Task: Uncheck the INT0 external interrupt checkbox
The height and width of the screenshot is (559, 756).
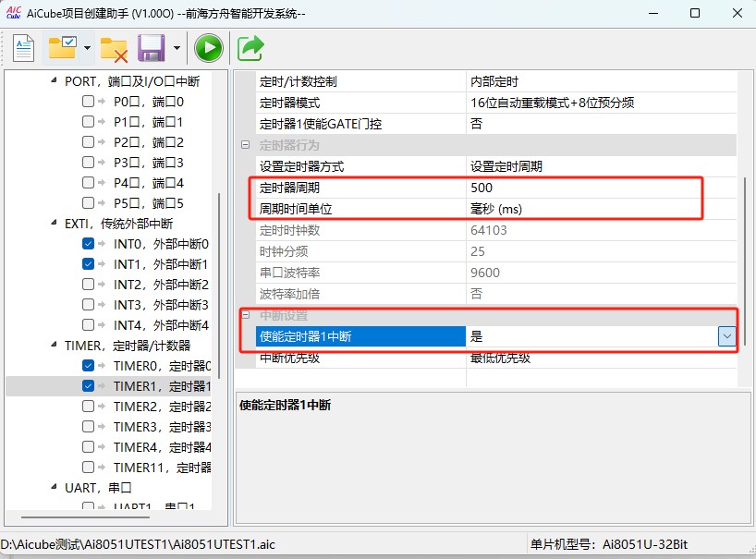Action: pos(88,244)
